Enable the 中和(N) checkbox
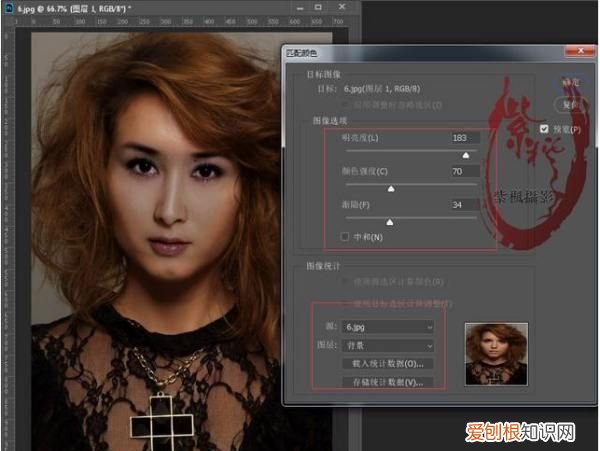 (345, 237)
